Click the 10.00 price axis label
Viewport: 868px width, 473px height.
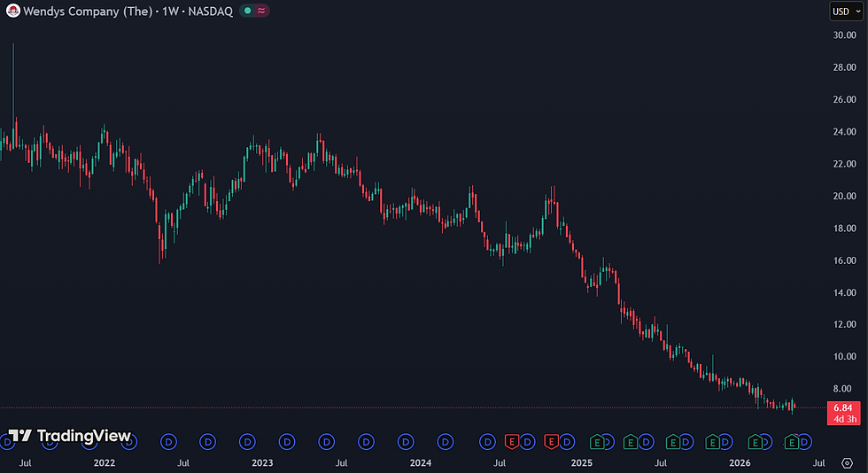pos(844,356)
